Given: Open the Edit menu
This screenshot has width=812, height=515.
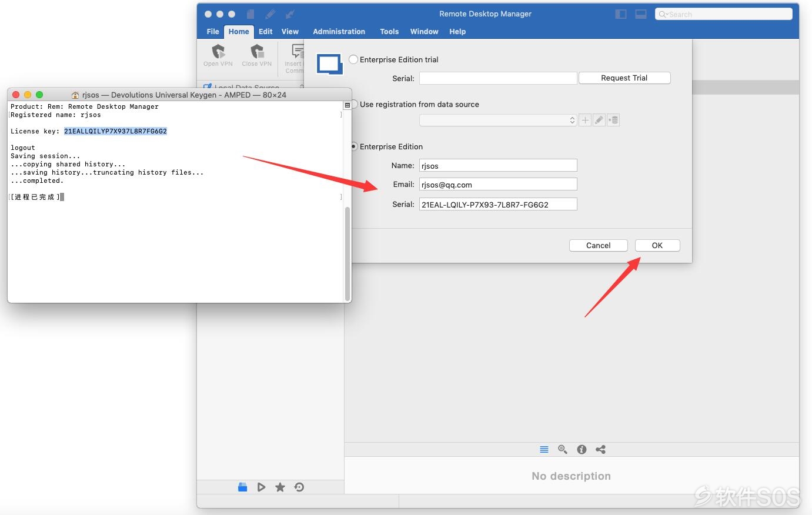Looking at the screenshot, I should tap(266, 32).
